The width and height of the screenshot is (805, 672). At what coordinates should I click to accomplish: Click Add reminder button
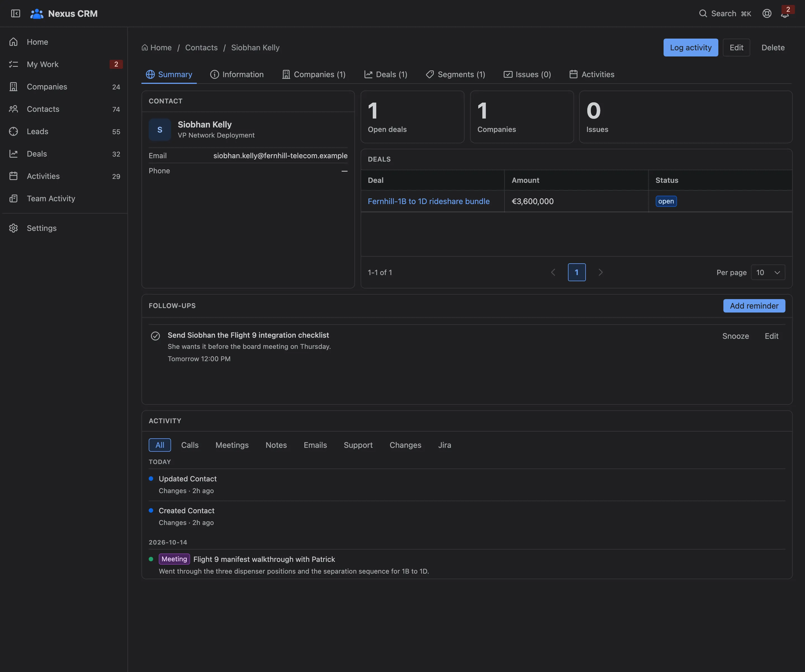coord(754,306)
